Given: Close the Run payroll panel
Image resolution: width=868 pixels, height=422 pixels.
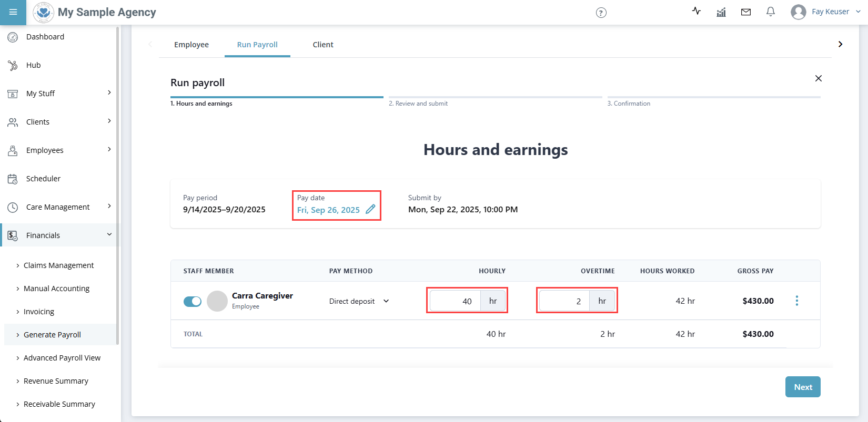Looking at the screenshot, I should click(x=818, y=78).
